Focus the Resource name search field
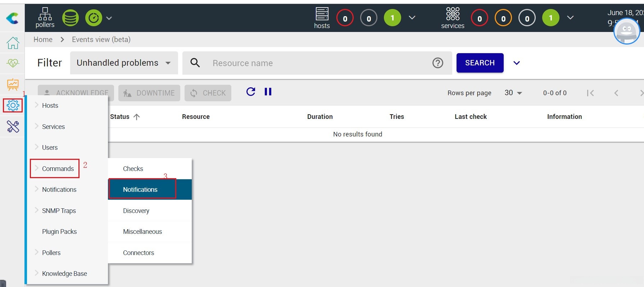The image size is (644, 287). [x=317, y=63]
